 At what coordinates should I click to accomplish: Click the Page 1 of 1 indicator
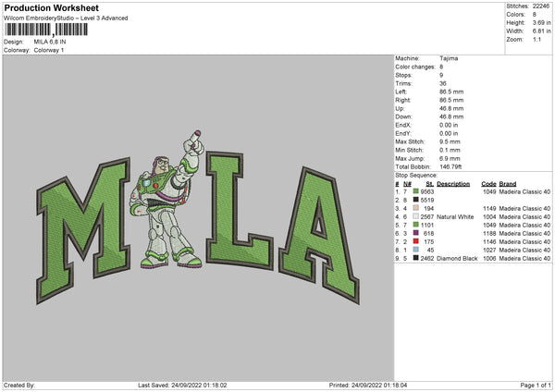[x=536, y=386]
